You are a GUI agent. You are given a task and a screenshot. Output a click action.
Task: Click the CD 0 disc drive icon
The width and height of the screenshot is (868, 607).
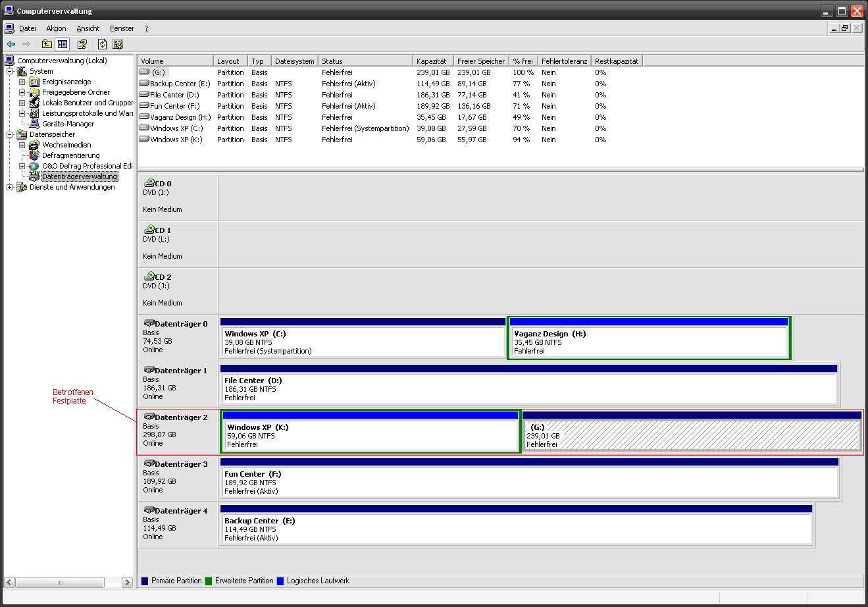tap(149, 184)
